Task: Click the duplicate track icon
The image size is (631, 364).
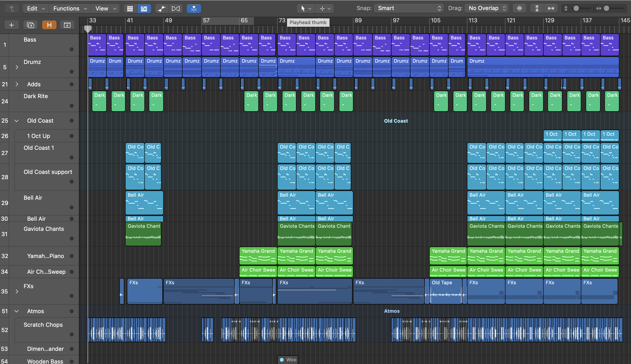Action: click(x=30, y=25)
